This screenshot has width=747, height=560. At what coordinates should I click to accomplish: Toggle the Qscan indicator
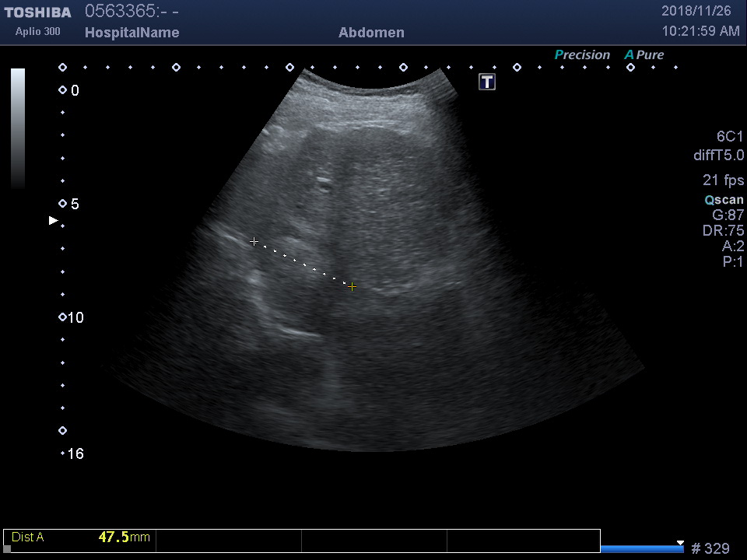[724, 200]
